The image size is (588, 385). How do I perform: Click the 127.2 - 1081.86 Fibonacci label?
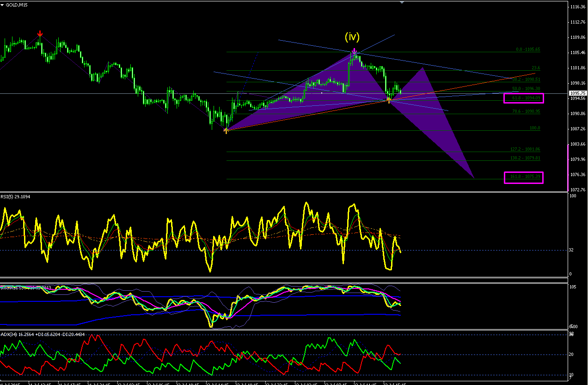525,149
